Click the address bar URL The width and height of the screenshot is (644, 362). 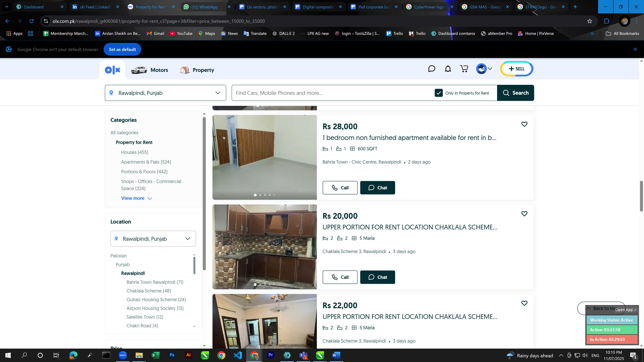[x=158, y=21]
